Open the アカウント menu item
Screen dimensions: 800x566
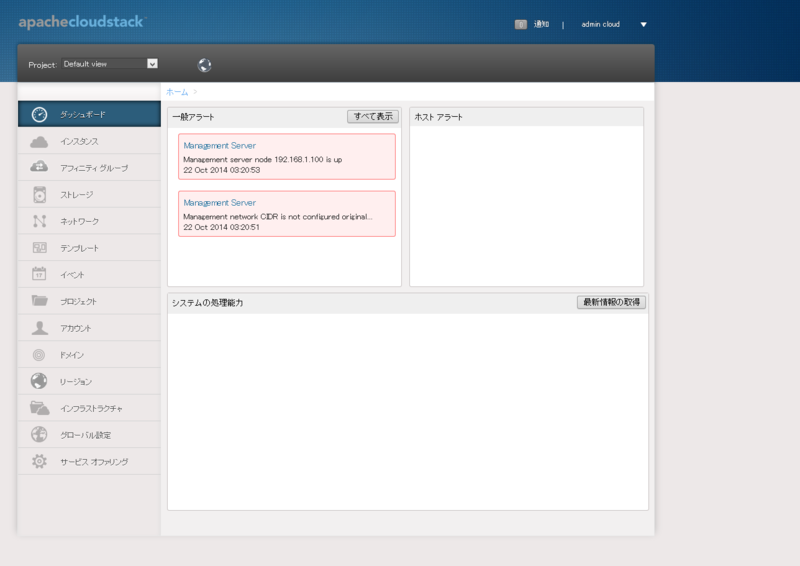[89, 328]
